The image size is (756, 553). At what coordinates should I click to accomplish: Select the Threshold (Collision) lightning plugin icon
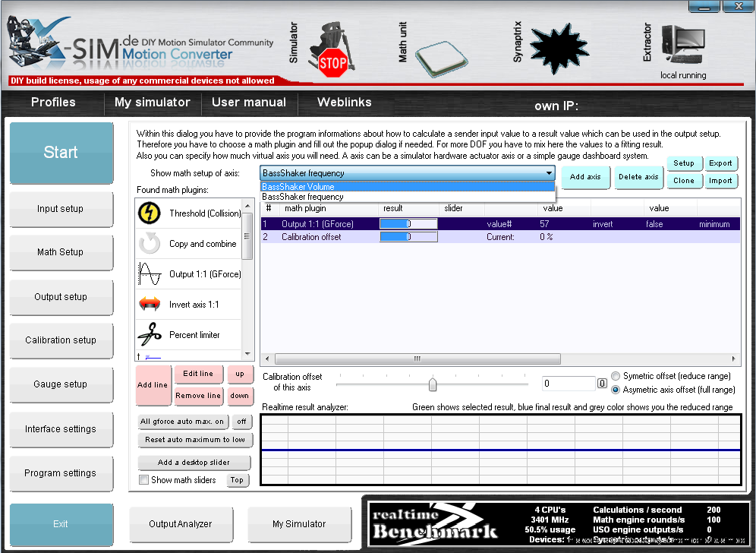coord(150,213)
